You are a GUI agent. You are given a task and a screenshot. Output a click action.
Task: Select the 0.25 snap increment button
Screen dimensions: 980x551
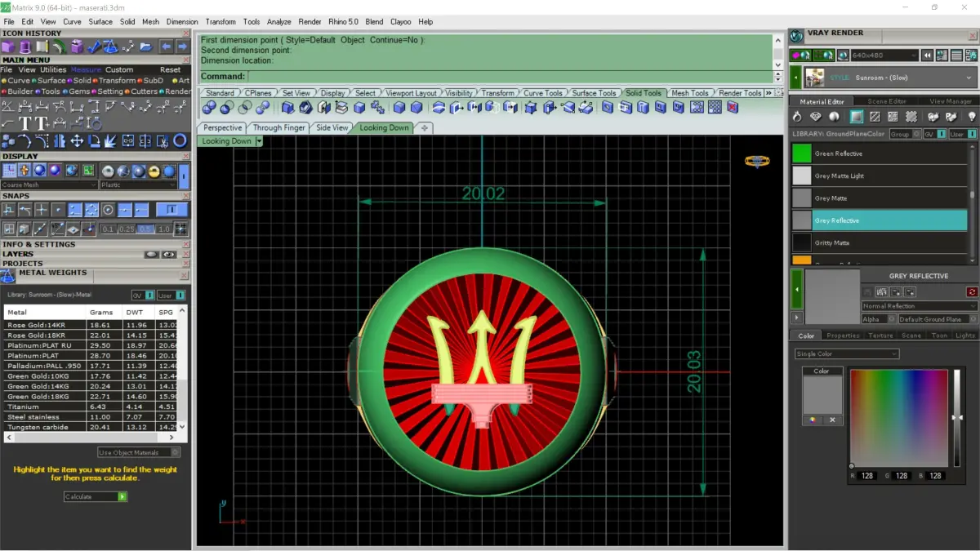tap(127, 229)
